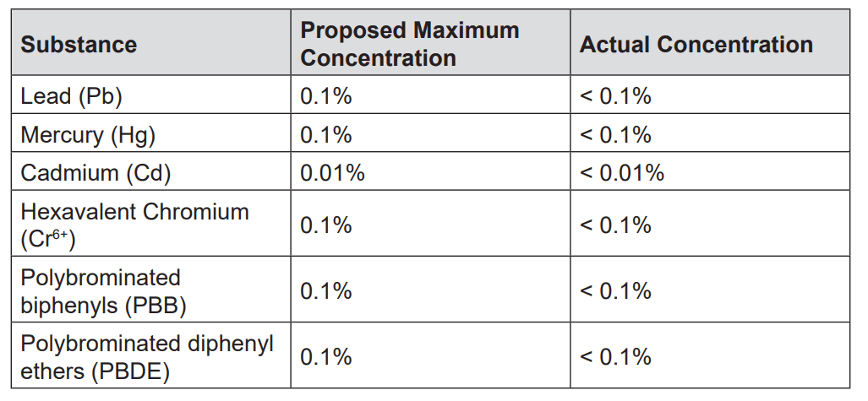868x401 pixels.
Task: Click Cadmium's actual concentration < 0.01% value
Action: pyautogui.click(x=622, y=173)
